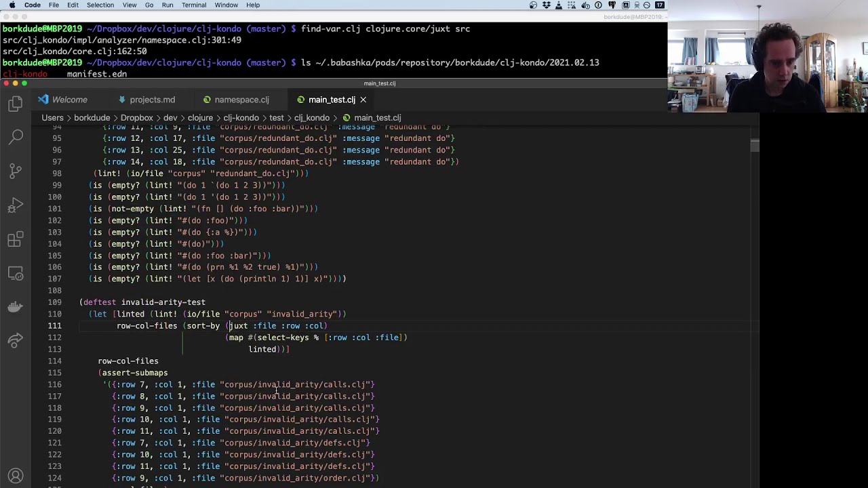Open the Run menu
This screenshot has height=488, width=868.
click(167, 5)
